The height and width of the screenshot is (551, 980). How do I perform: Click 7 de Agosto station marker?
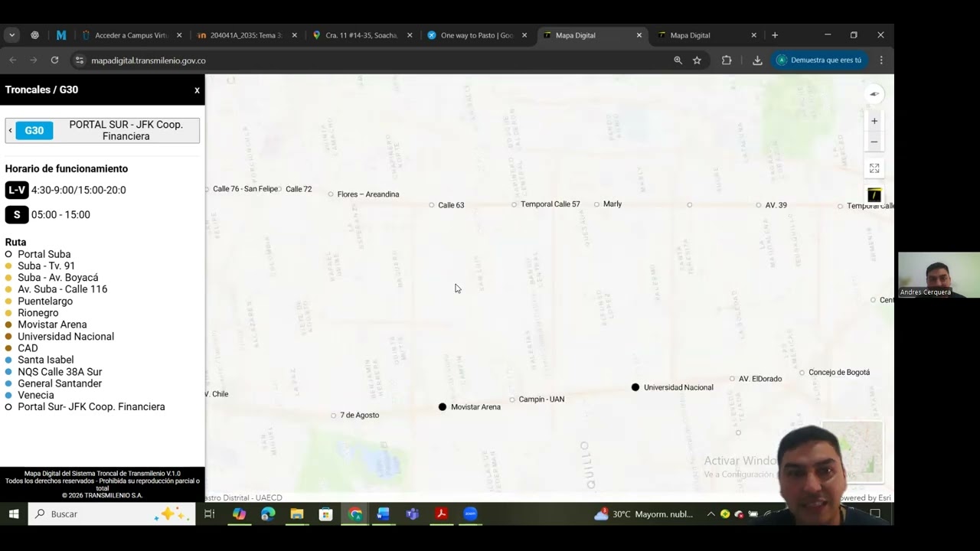[334, 416]
